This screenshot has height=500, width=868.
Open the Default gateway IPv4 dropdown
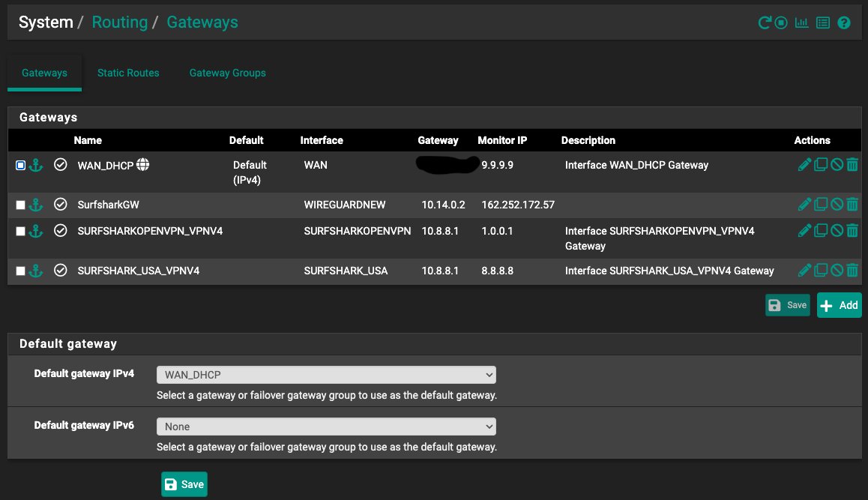[x=326, y=375]
